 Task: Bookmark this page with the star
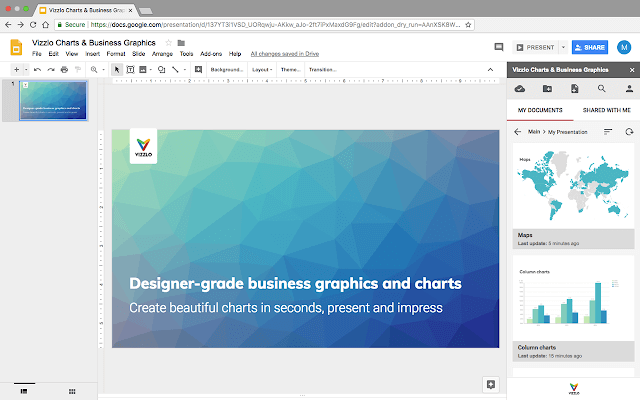468,25
